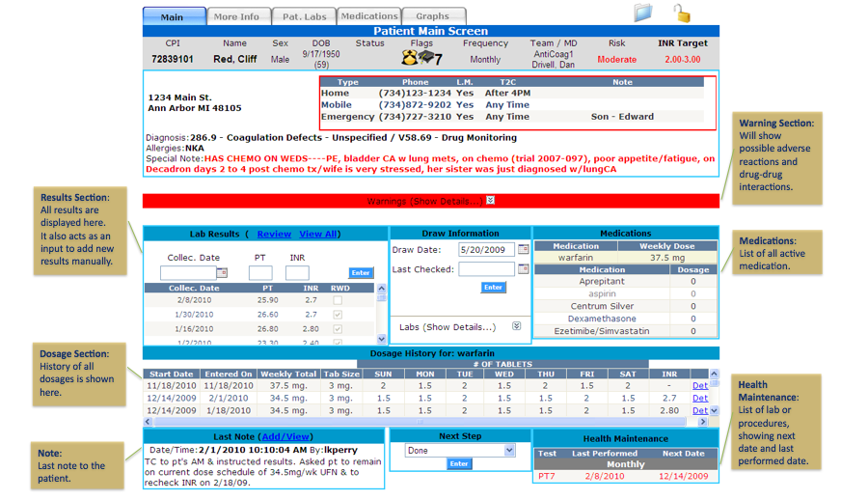Click the alarm clock patient flag icon
Image resolution: width=868 pixels, height=500 pixels.
click(409, 57)
